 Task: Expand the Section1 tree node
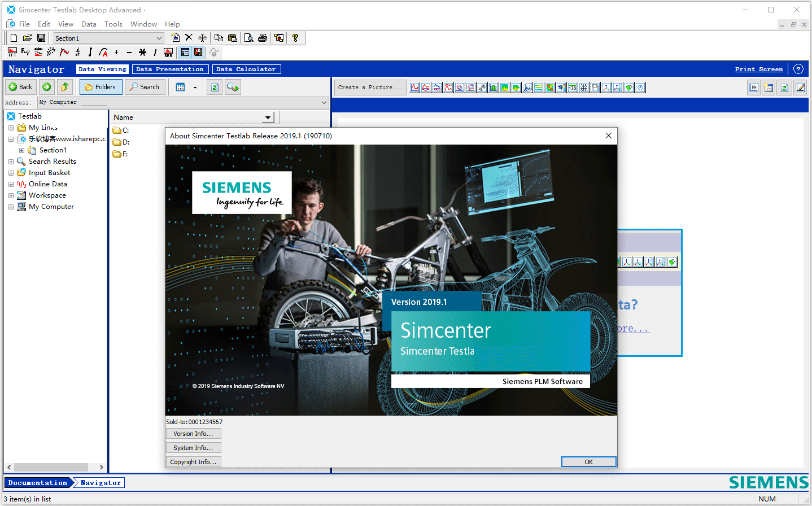21,150
